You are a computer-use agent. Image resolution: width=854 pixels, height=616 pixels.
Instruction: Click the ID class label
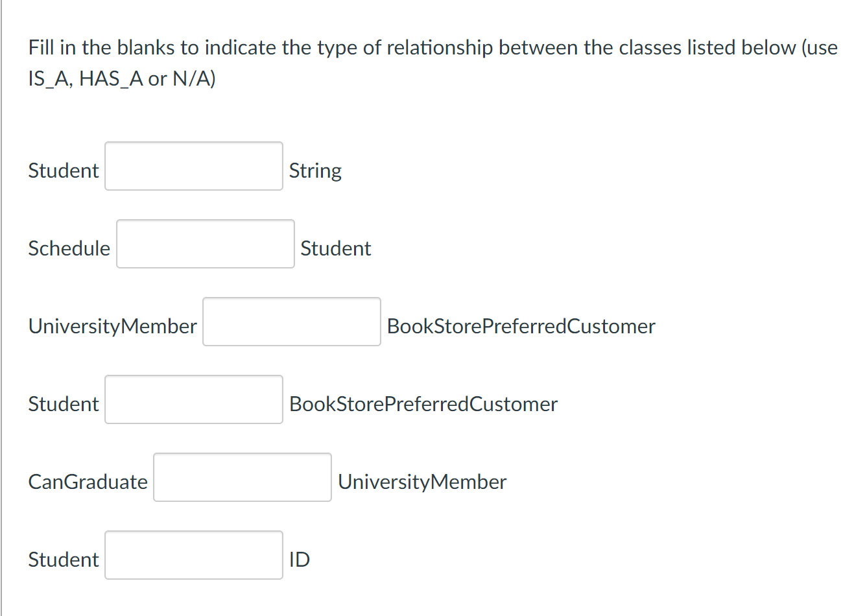tap(300, 560)
